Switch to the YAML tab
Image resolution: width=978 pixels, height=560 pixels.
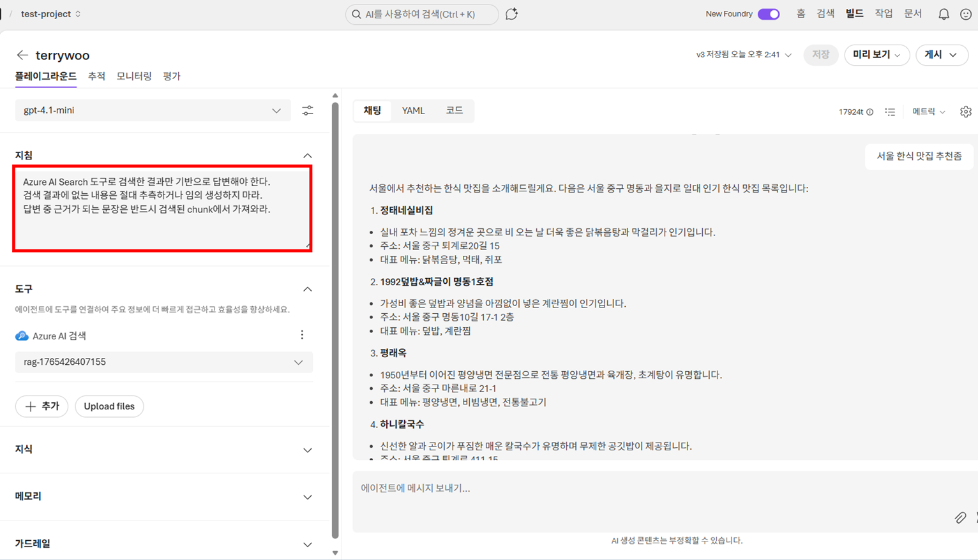[x=413, y=110]
